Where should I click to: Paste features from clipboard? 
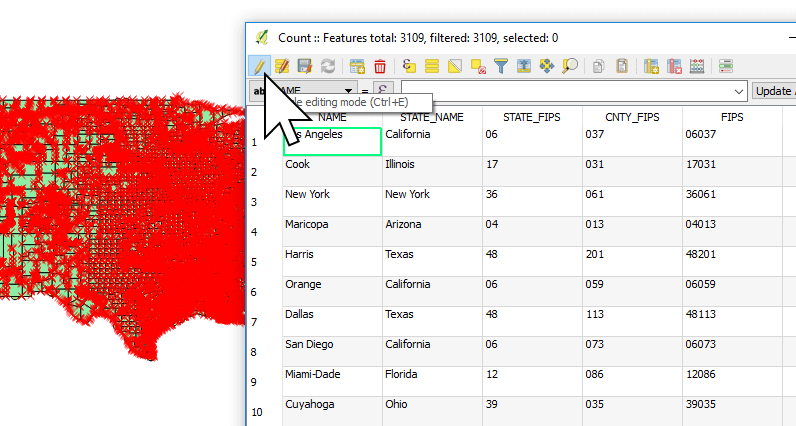point(622,66)
